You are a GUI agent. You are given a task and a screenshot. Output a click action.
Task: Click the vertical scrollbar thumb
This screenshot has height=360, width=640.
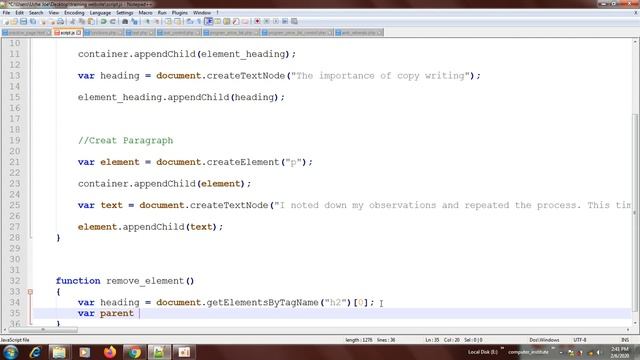click(x=636, y=212)
